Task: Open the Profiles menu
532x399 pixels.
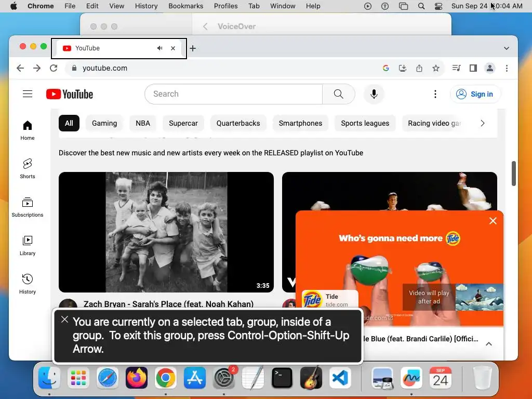Action: coord(225,6)
